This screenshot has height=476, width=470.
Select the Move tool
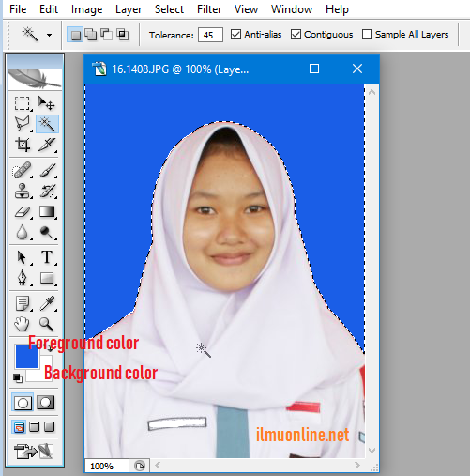click(x=46, y=103)
